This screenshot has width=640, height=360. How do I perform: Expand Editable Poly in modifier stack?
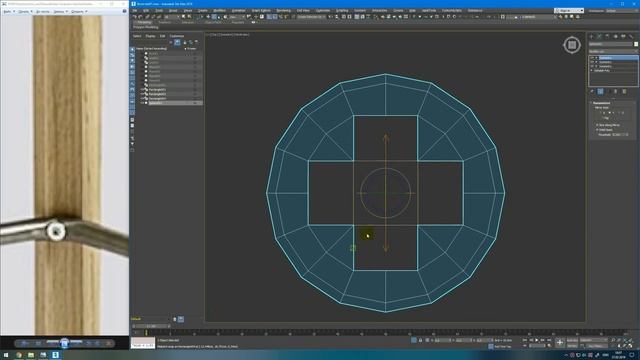point(592,71)
